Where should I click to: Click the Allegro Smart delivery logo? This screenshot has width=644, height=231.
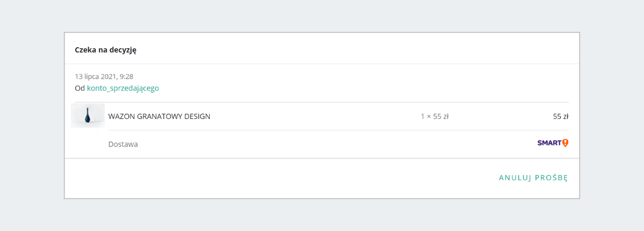(553, 143)
